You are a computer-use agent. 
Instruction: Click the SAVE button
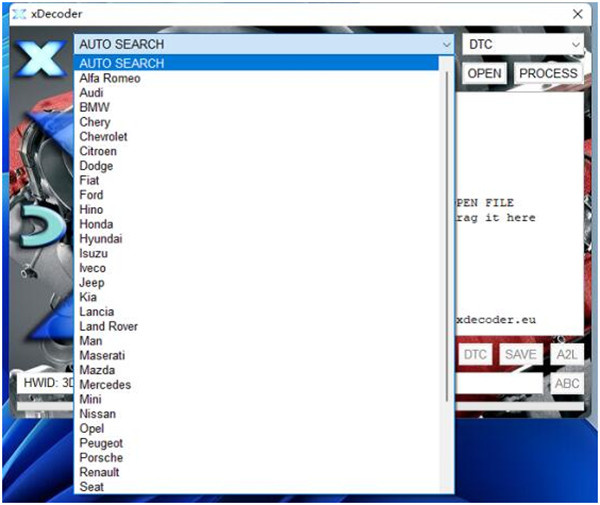(x=520, y=354)
